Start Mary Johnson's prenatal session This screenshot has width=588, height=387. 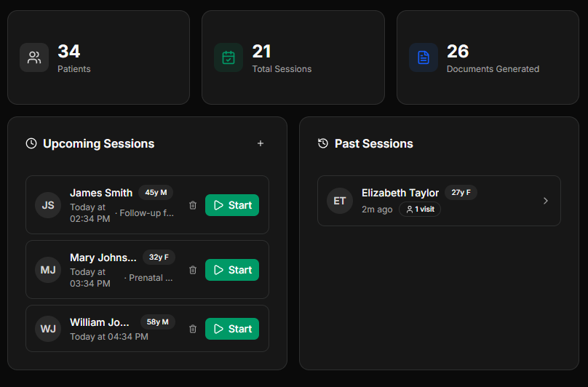point(231,270)
